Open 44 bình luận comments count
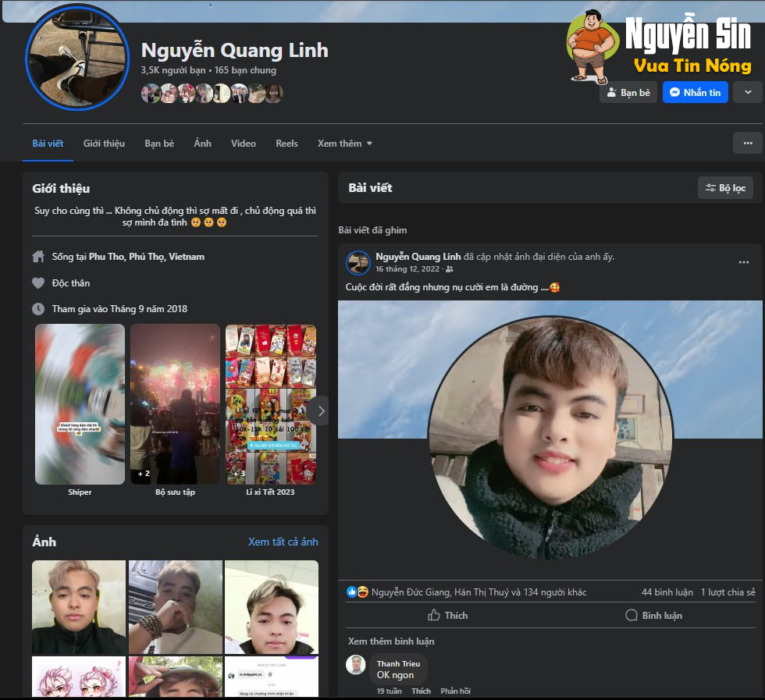This screenshot has height=700, width=765. tap(663, 592)
